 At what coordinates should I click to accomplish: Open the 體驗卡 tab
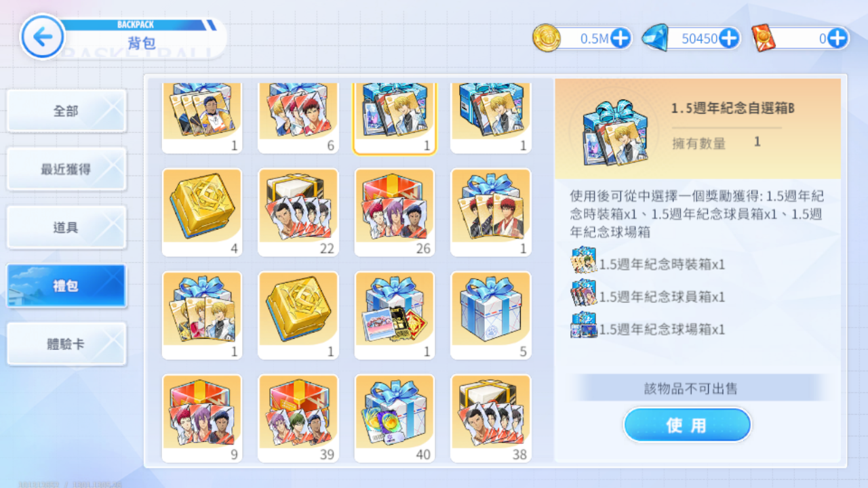[66, 344]
